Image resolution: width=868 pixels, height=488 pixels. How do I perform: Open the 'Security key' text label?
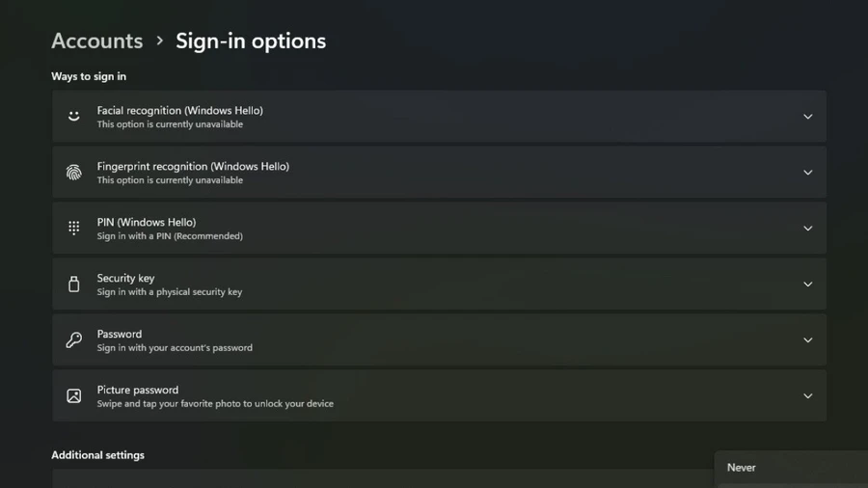coord(125,278)
